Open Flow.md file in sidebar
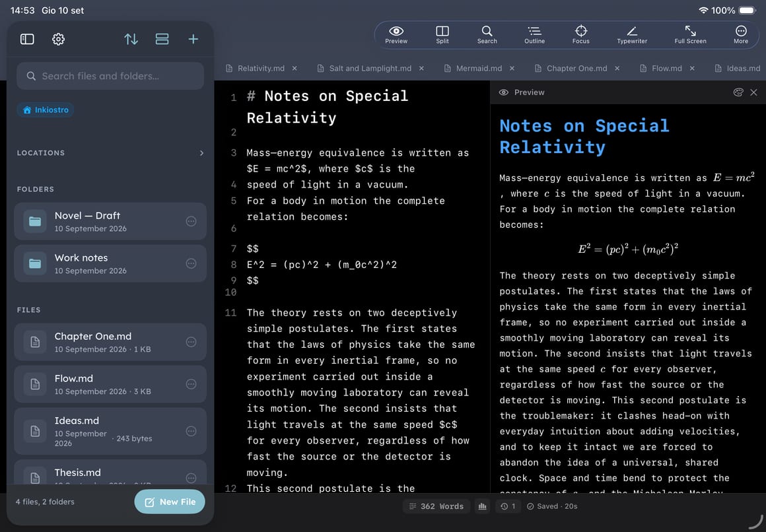This screenshot has width=766, height=532. 110,384
